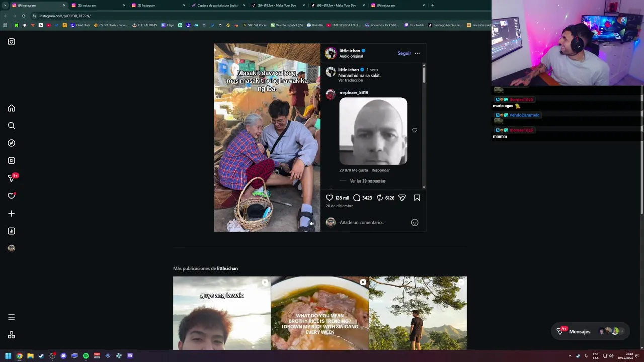Like the post with heart icon

click(x=329, y=198)
